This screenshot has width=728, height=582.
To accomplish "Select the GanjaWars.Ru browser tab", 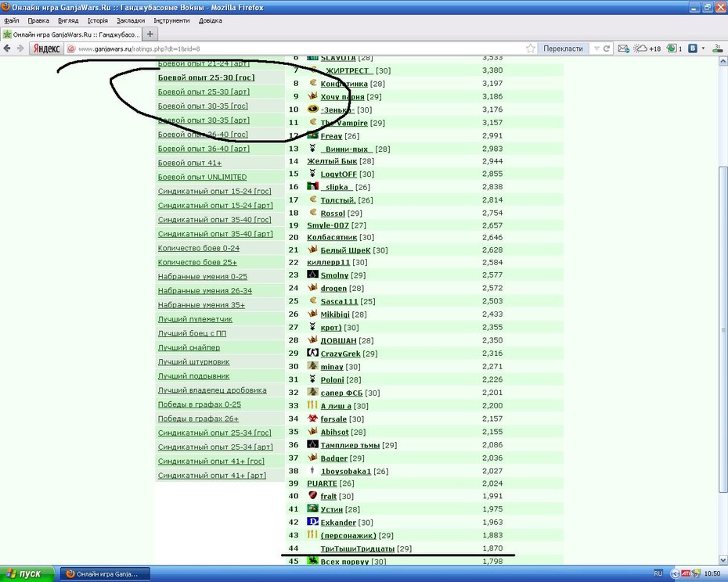I will 71,34.
